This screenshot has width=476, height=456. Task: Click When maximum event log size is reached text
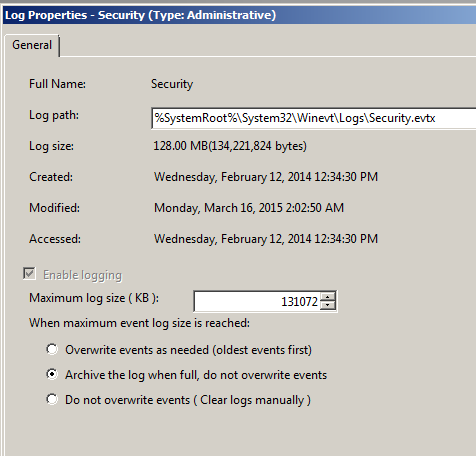[x=139, y=323]
